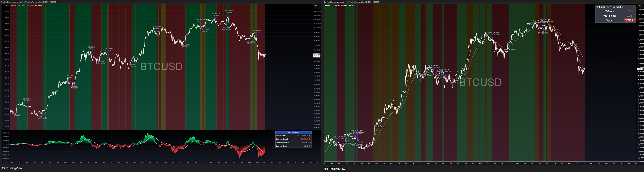The width and height of the screenshot is (644, 172).
Task: Toggle auto-scale 'A' button on left chart
Action: (317, 162)
